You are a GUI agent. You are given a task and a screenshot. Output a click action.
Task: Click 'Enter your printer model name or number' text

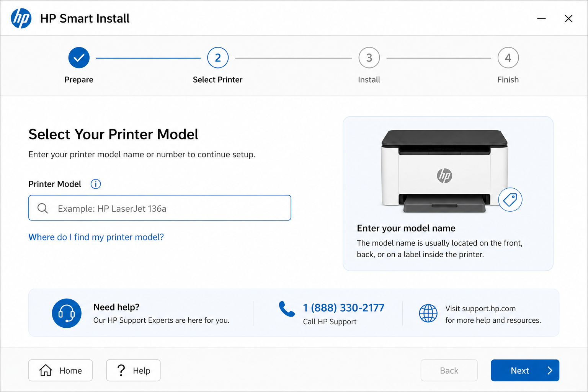pos(142,154)
